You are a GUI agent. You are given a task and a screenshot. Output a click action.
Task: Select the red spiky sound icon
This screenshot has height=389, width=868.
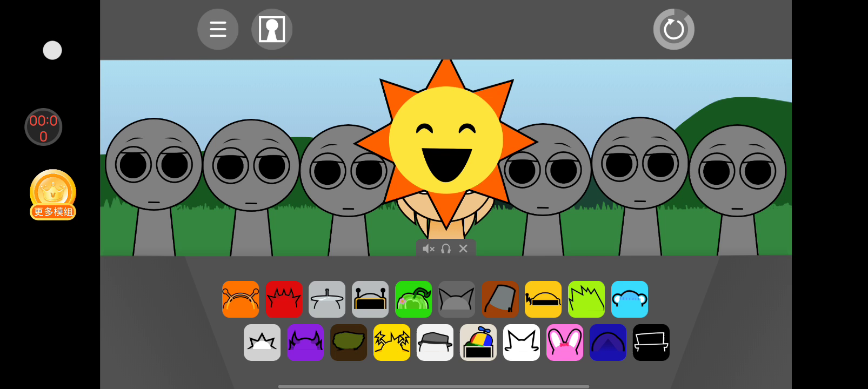tap(284, 299)
